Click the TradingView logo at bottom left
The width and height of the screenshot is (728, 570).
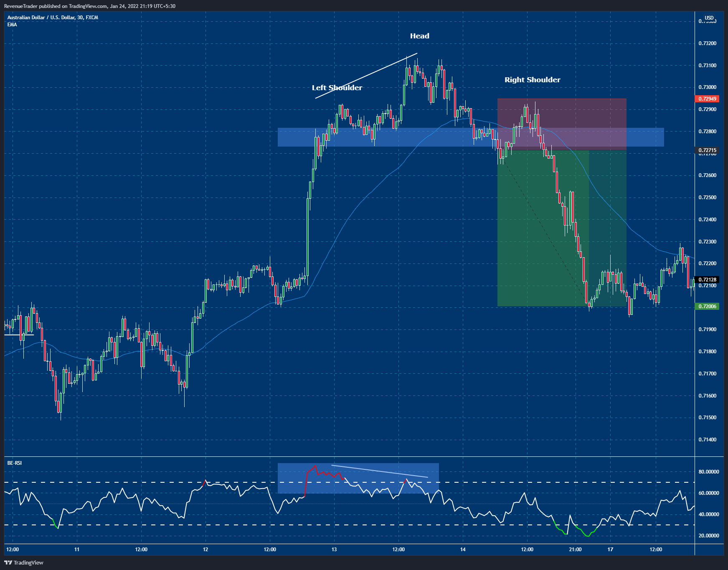coord(24,562)
